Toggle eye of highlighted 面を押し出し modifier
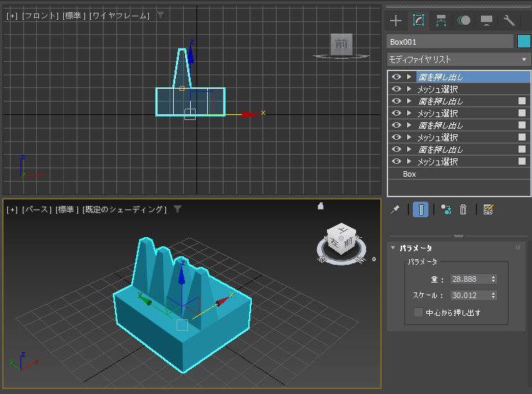 [397, 77]
